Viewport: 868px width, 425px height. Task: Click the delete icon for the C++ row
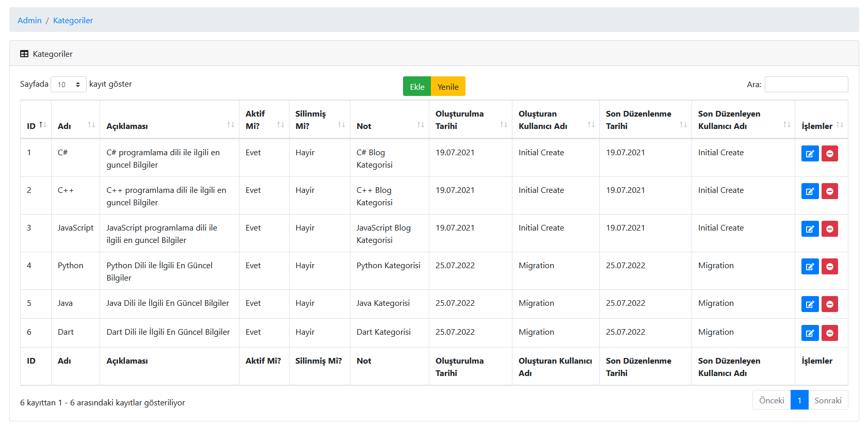829,191
